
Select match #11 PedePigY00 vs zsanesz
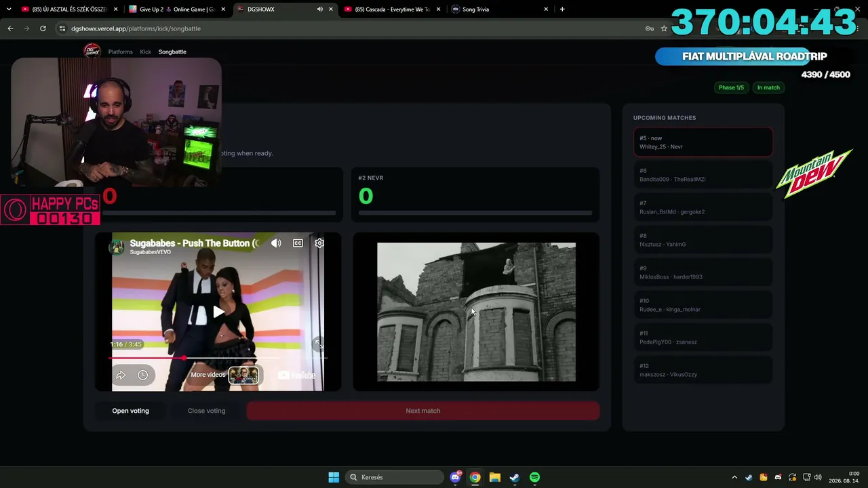click(x=703, y=338)
